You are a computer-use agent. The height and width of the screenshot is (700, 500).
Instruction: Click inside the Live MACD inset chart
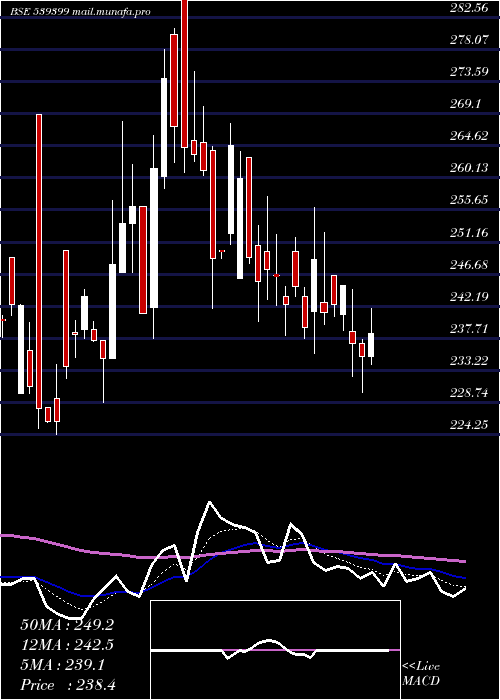[275, 650]
